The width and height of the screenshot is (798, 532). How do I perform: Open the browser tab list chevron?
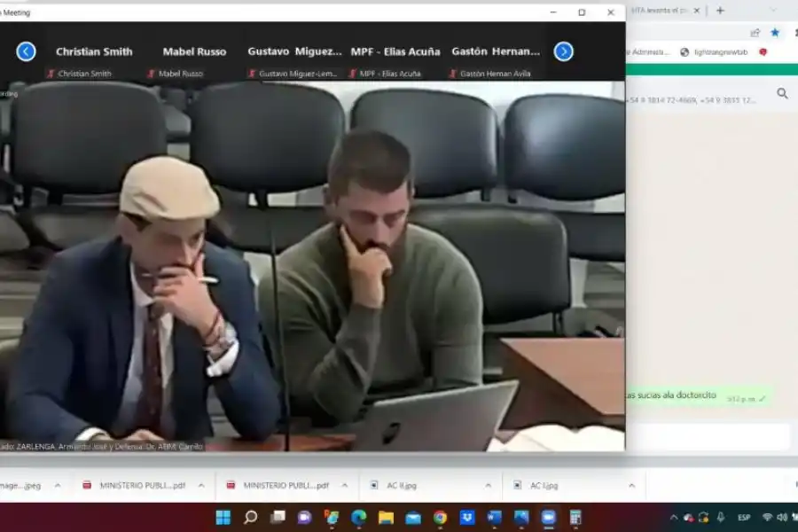point(772,9)
